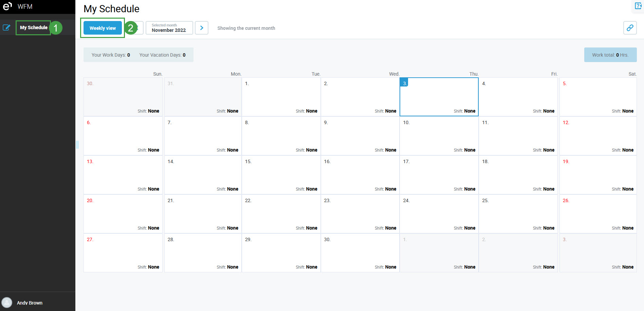Click the Work total hours box
644x311 pixels.
click(x=610, y=55)
